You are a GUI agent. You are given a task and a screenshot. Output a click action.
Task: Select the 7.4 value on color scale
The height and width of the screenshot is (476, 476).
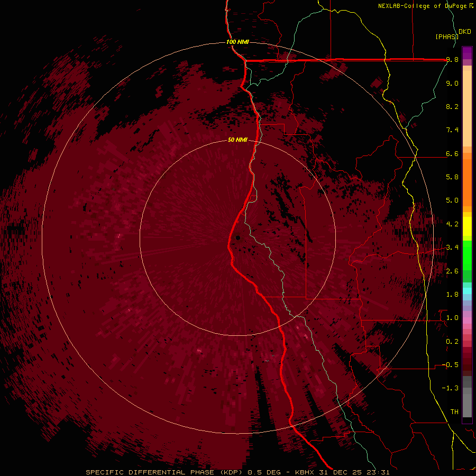(452, 130)
